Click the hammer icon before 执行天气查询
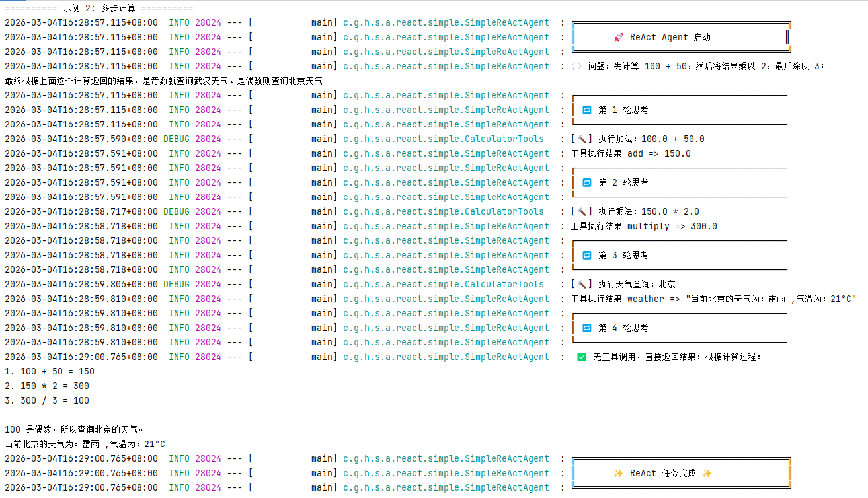This screenshot has height=498, width=868. [x=582, y=285]
